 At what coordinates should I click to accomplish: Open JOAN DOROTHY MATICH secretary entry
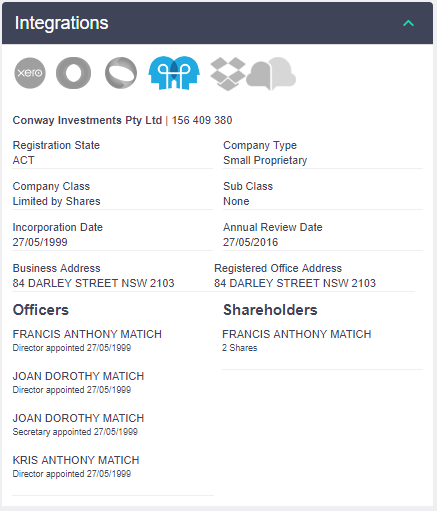[x=78, y=424]
